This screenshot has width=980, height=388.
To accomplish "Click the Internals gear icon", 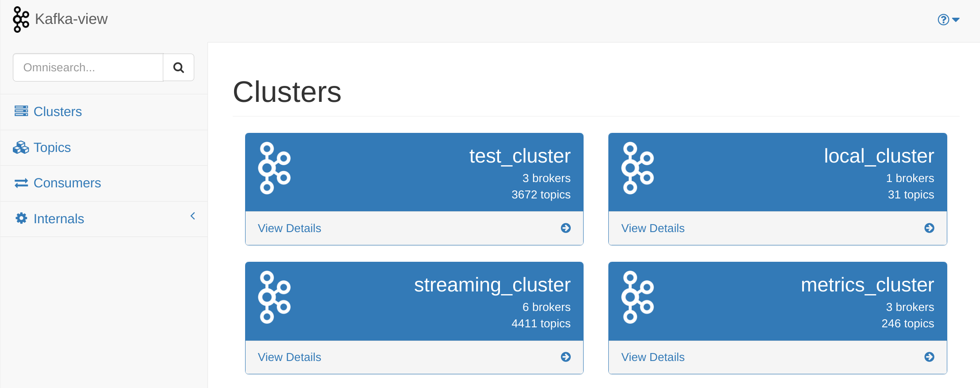I will (21, 218).
